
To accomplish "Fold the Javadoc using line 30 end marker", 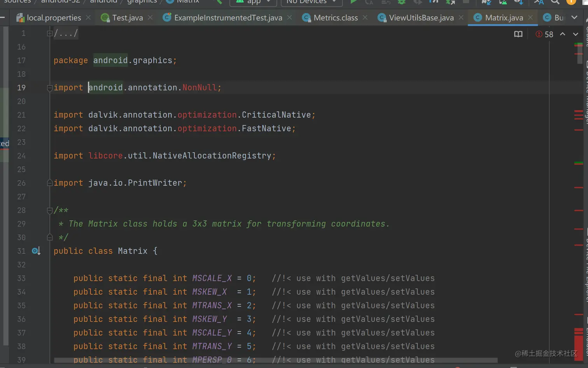I will click(49, 237).
